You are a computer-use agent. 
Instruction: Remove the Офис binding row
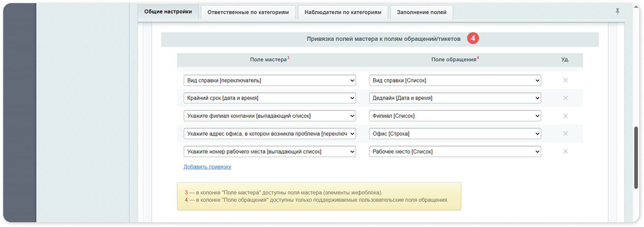565,133
